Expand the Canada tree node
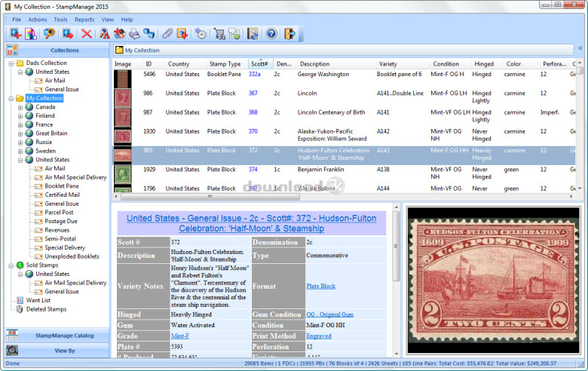Viewport: 588px width, 371px height. tap(20, 107)
